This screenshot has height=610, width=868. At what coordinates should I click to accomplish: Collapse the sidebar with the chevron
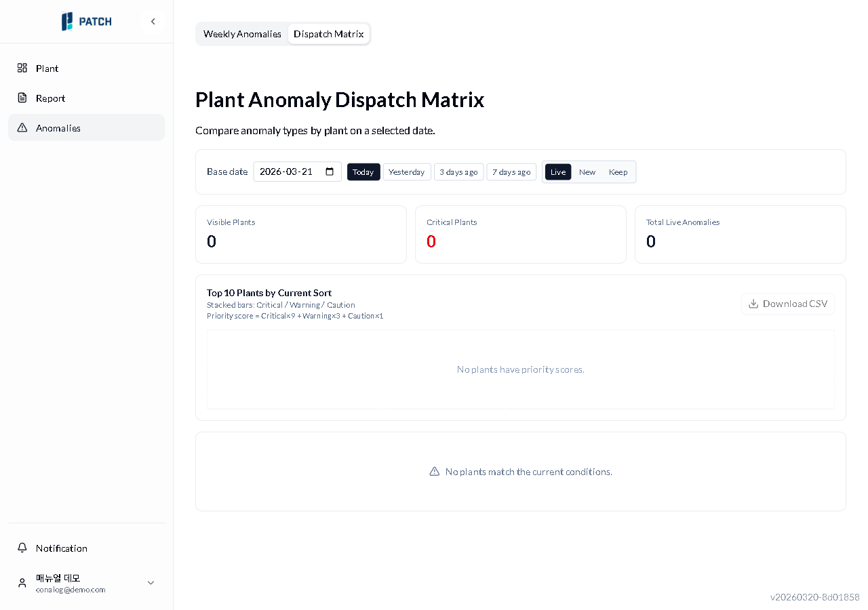(x=153, y=22)
